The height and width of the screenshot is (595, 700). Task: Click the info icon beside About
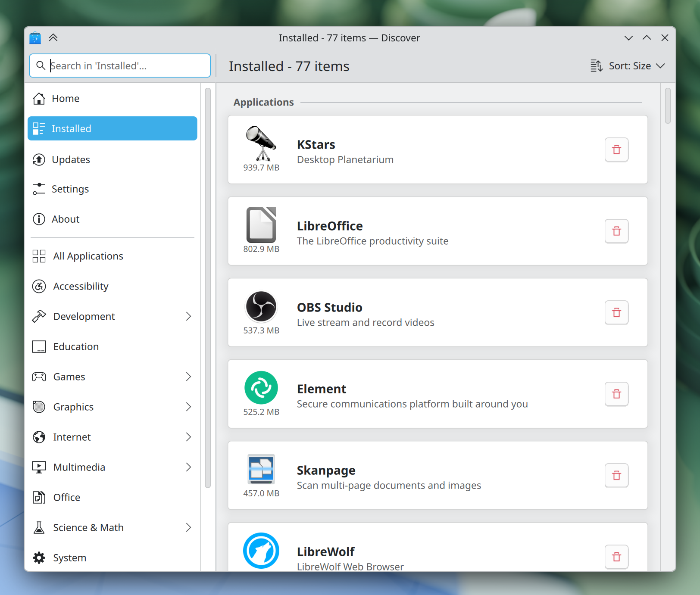tap(39, 219)
